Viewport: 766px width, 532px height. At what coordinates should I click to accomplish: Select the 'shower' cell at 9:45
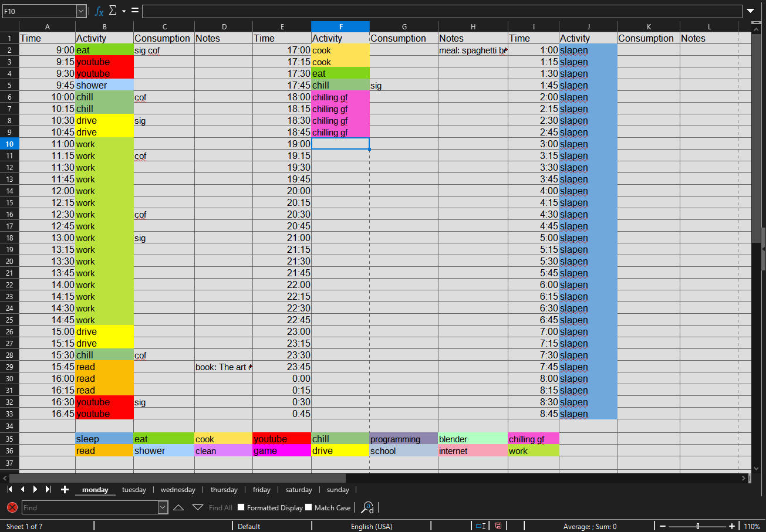pos(104,85)
